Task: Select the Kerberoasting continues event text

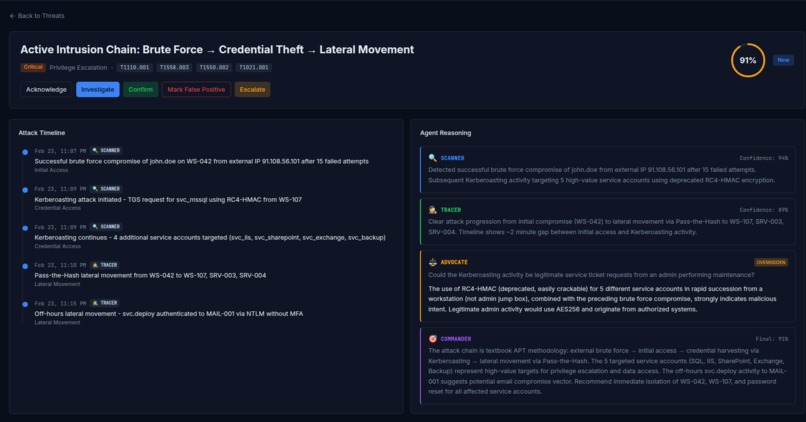Action: click(210, 237)
